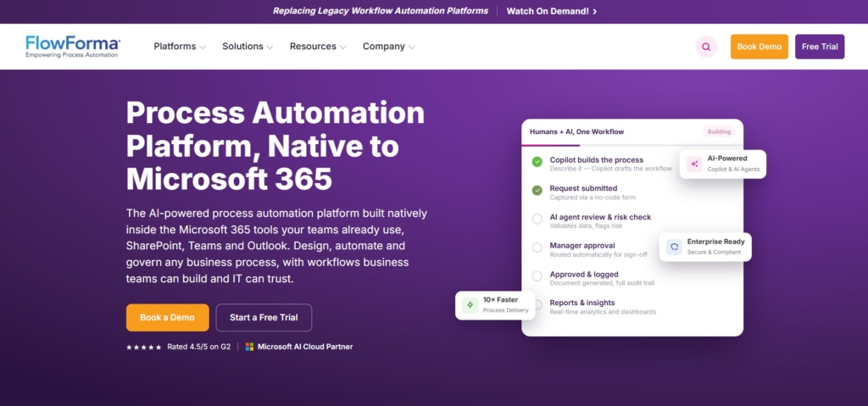Image resolution: width=868 pixels, height=406 pixels.
Task: Click Replacing Legacy Workflow Automation Platforms banner text
Action: pyautogui.click(x=381, y=11)
